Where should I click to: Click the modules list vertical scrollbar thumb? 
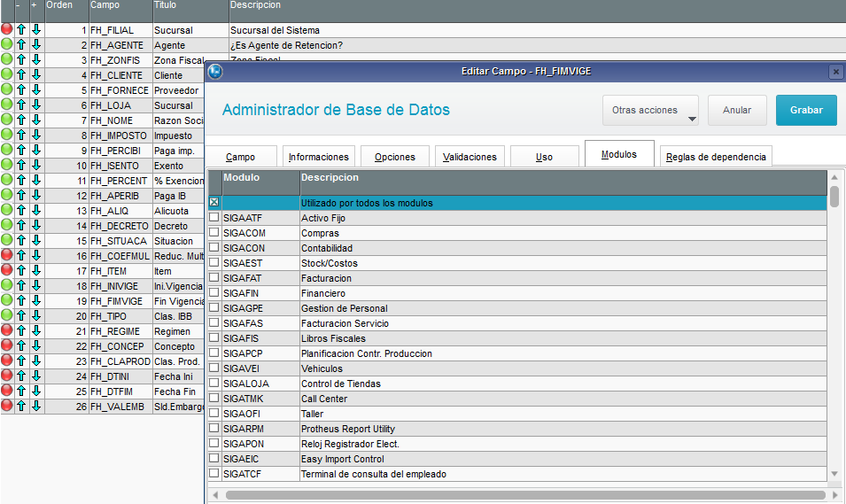point(834,197)
